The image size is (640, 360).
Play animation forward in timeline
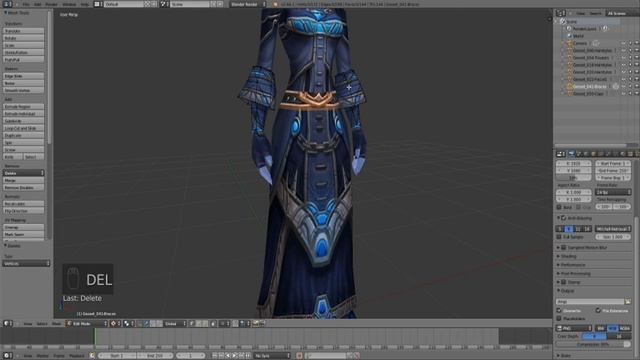pos(235,356)
